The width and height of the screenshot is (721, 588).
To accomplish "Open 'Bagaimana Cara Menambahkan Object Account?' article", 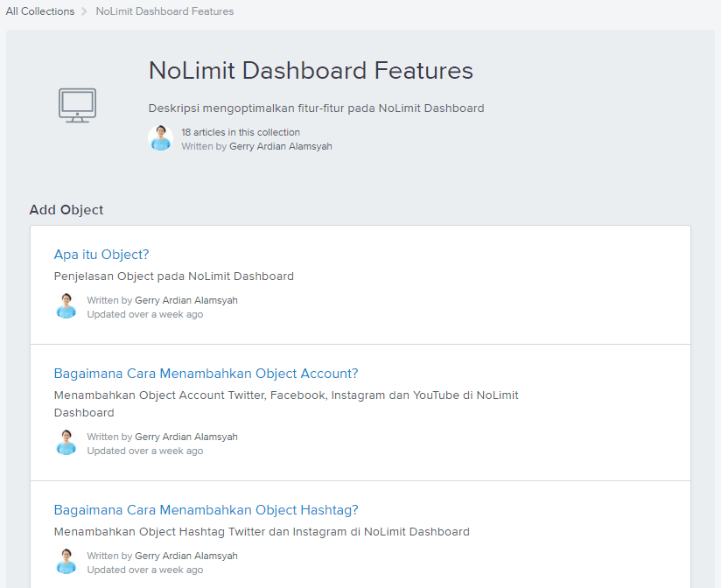I will coord(206,374).
